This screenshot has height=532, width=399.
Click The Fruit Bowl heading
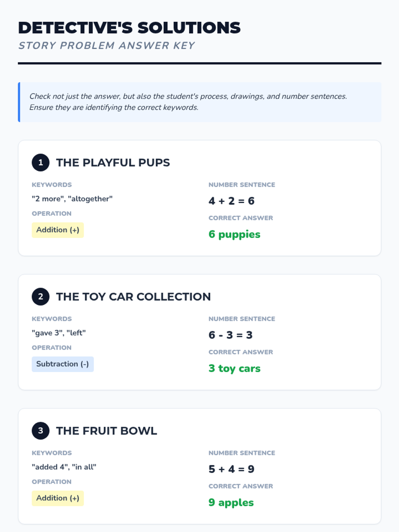point(106,431)
